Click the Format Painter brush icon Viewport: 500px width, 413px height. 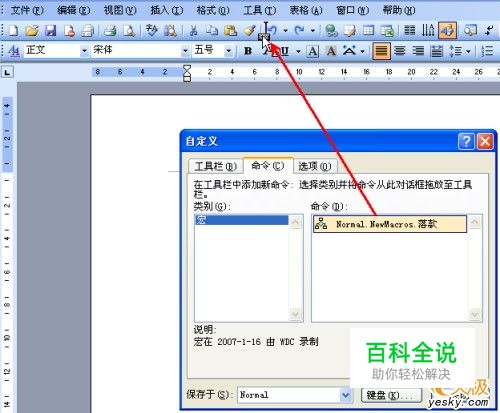point(249,31)
